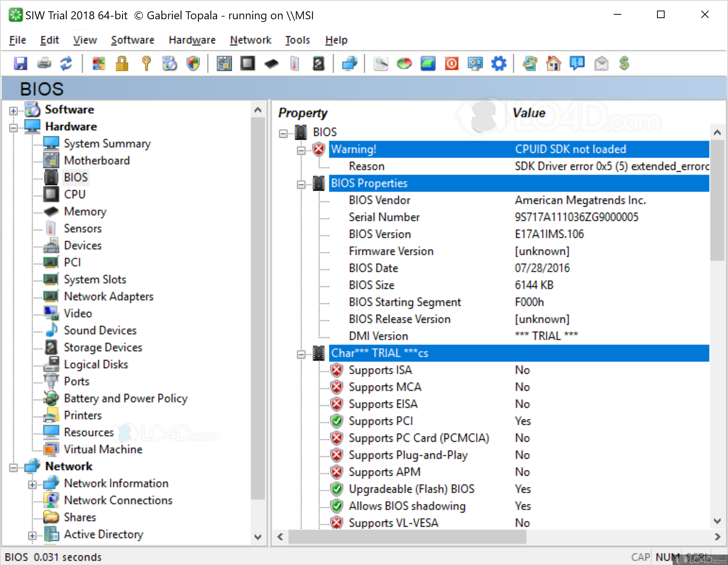Open the Software menu

click(132, 40)
